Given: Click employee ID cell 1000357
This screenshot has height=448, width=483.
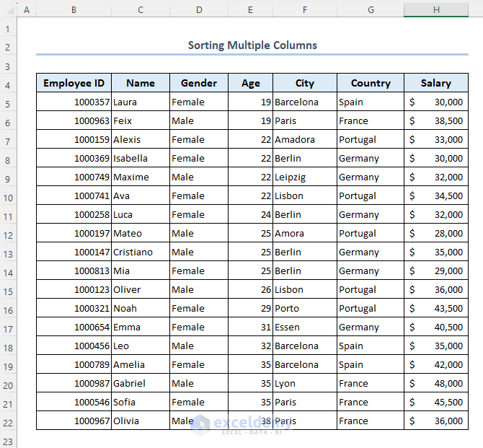Looking at the screenshot, I should [x=74, y=102].
